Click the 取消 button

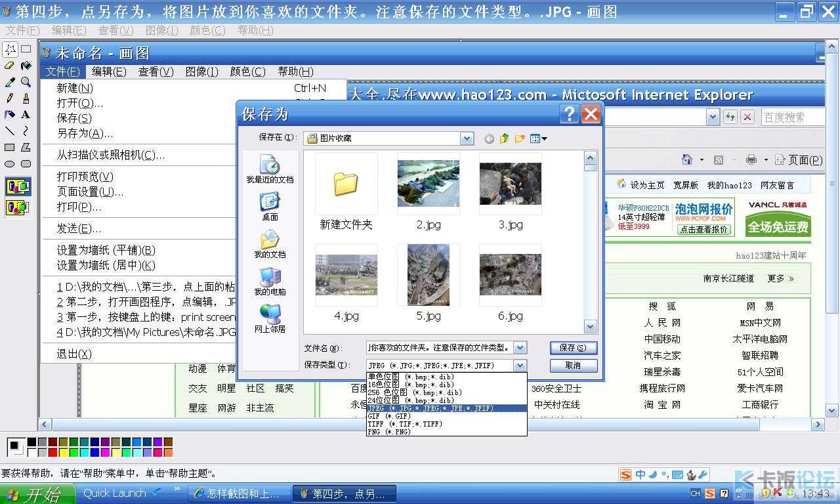pos(573,366)
